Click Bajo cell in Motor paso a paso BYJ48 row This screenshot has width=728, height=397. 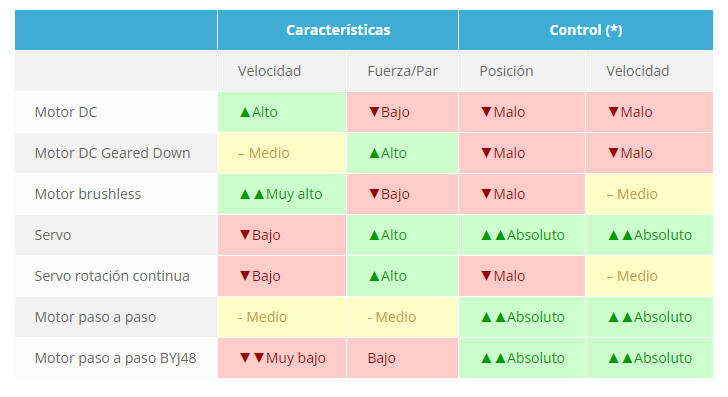pyautogui.click(x=402, y=358)
